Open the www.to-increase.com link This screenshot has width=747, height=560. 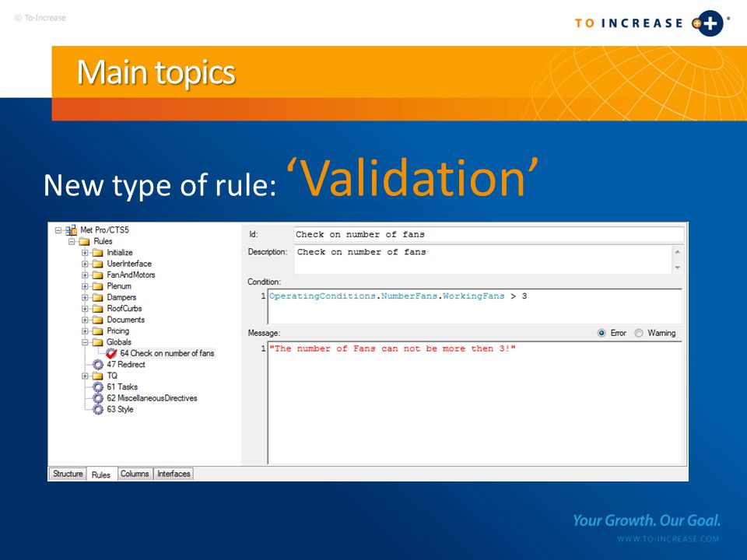point(668,539)
